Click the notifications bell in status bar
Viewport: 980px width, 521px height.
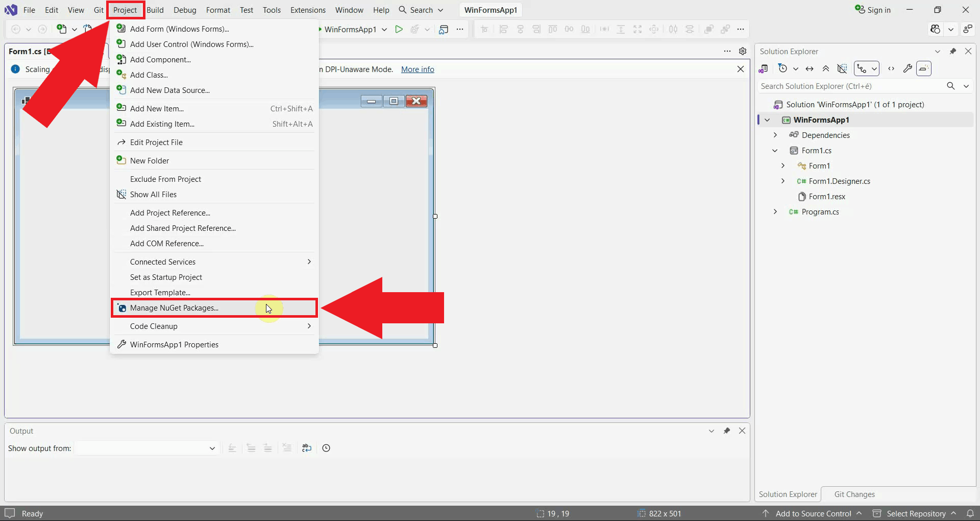970,513
